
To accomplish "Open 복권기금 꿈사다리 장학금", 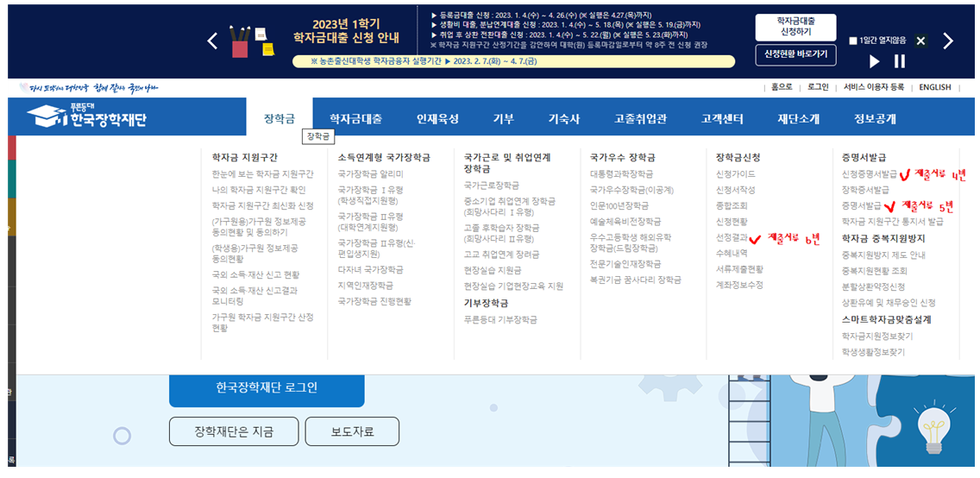I will pos(636,280).
